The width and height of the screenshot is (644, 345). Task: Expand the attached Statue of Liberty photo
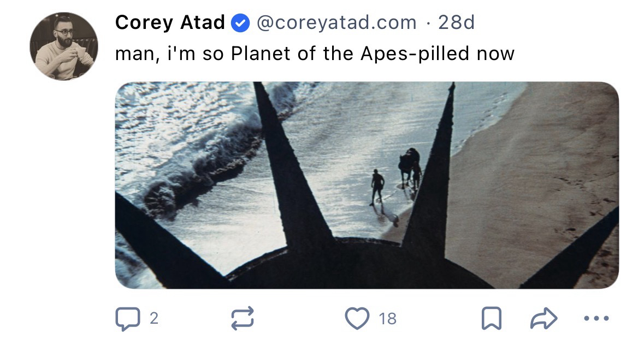[367, 185]
